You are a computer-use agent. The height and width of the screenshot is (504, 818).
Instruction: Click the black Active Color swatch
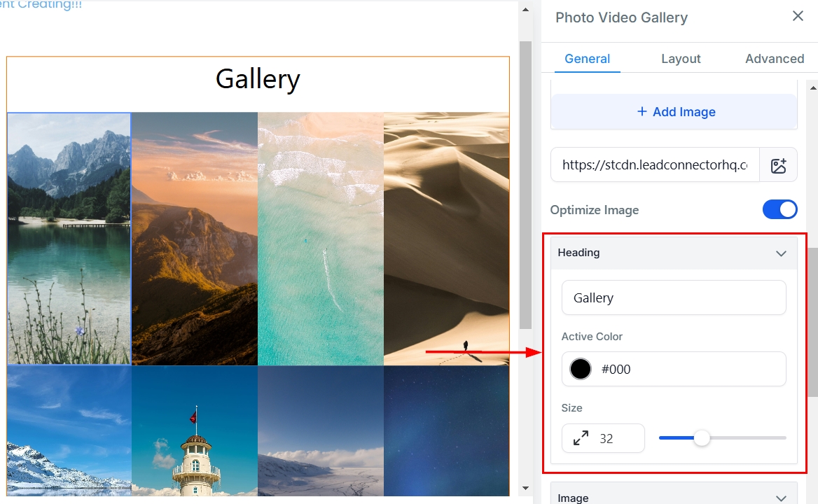[x=581, y=369]
